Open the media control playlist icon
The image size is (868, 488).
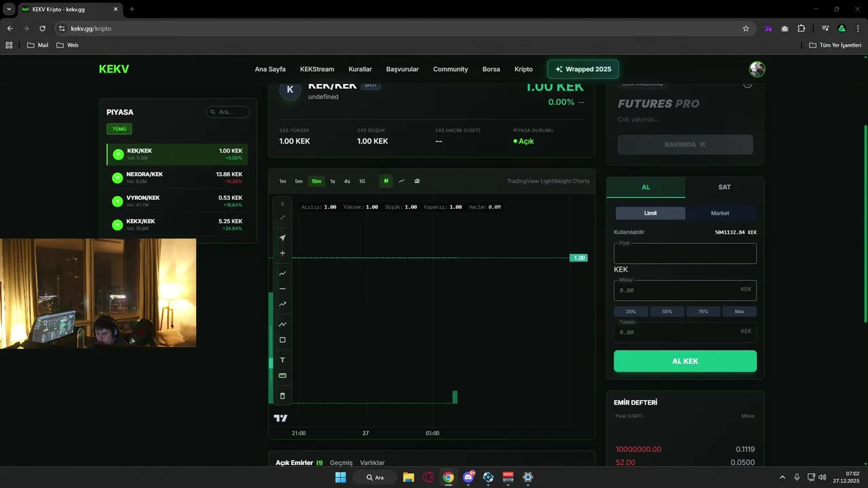[x=825, y=28]
